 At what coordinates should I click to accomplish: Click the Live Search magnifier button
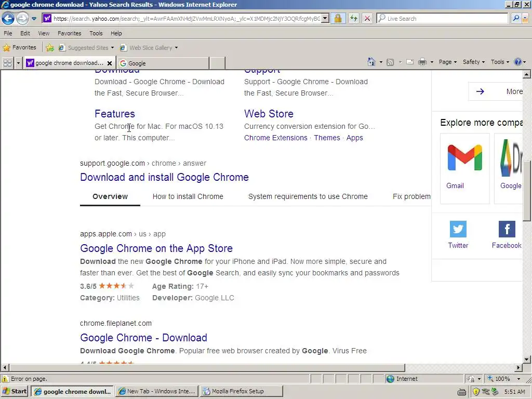[516, 18]
